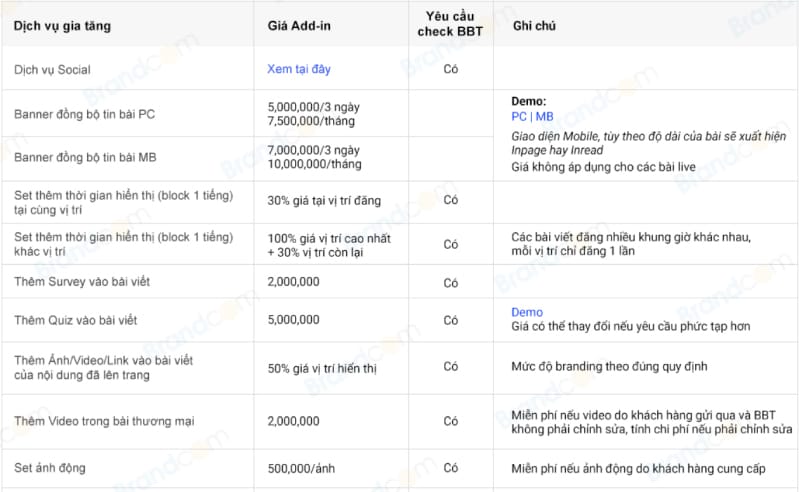The width and height of the screenshot is (799, 492).
Task: Click the 'Banner đồng bộ tin bài PC' cell
Action: pos(84,113)
